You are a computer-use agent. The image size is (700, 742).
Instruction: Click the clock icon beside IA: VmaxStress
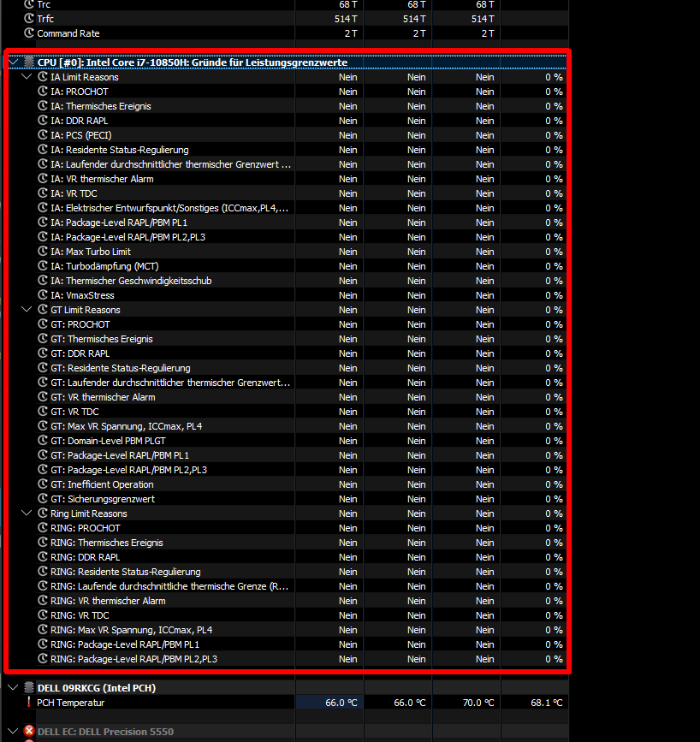(43, 294)
